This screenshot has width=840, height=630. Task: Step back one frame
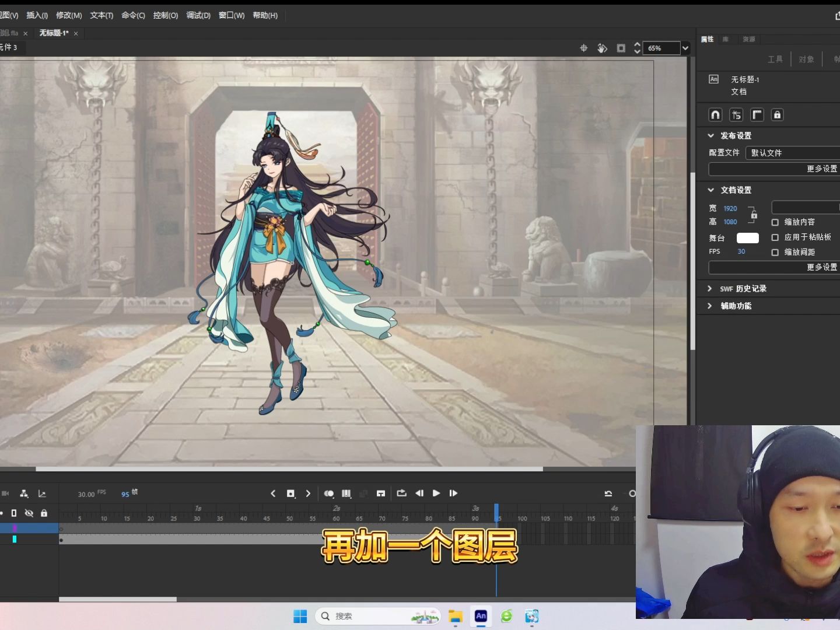click(x=419, y=494)
